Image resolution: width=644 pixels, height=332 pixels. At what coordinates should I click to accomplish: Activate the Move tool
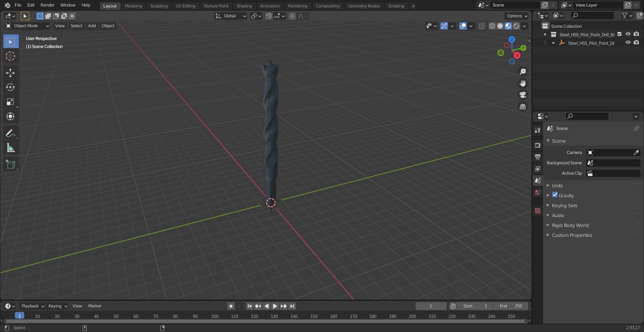10,73
